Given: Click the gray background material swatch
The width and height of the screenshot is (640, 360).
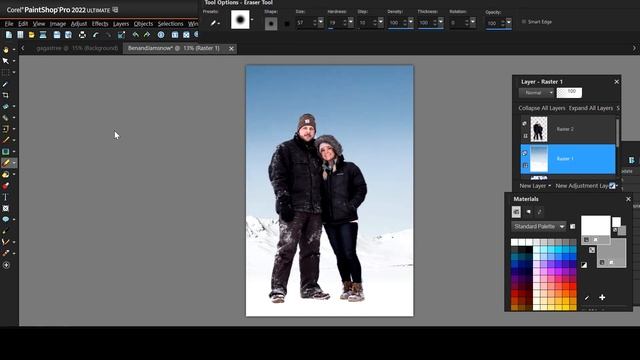Looking at the screenshot, I should coord(611,253).
